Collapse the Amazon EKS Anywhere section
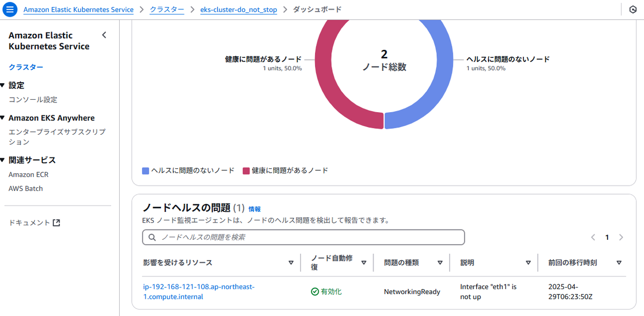The width and height of the screenshot is (644, 316). point(3,118)
